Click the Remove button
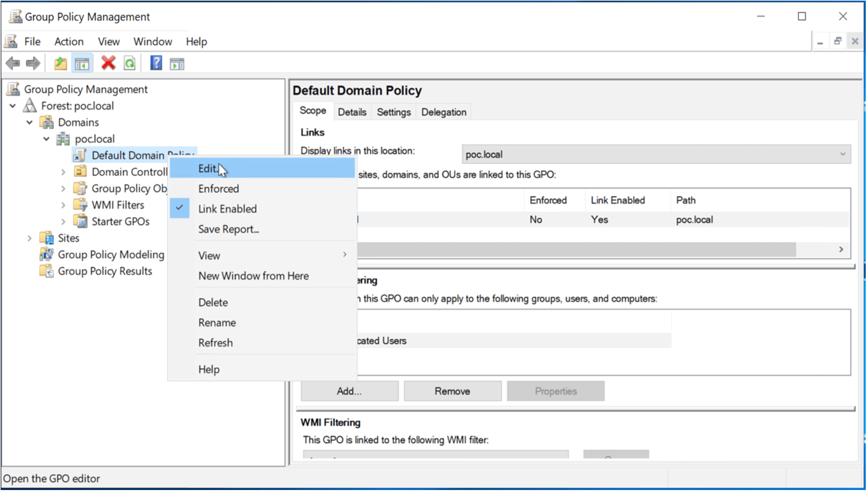 coord(452,391)
